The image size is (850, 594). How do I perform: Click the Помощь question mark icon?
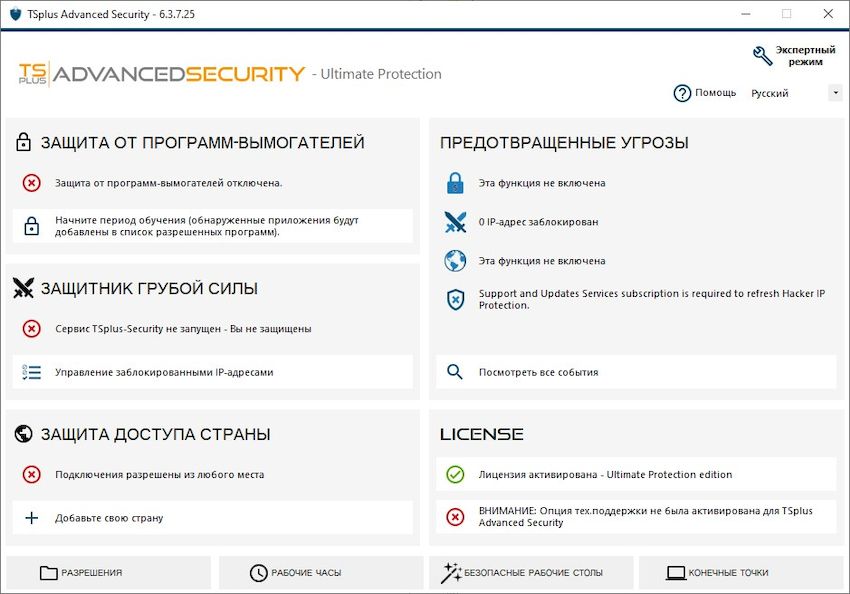click(x=682, y=93)
